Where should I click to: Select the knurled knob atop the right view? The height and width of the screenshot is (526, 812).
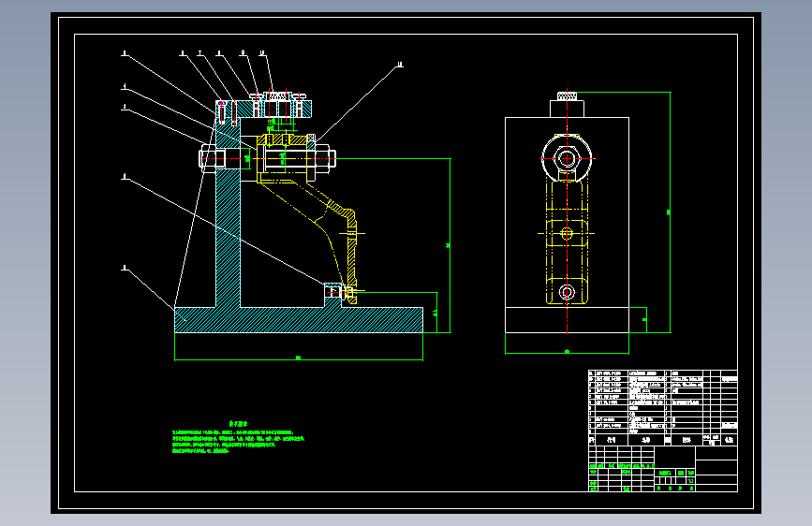[567, 96]
